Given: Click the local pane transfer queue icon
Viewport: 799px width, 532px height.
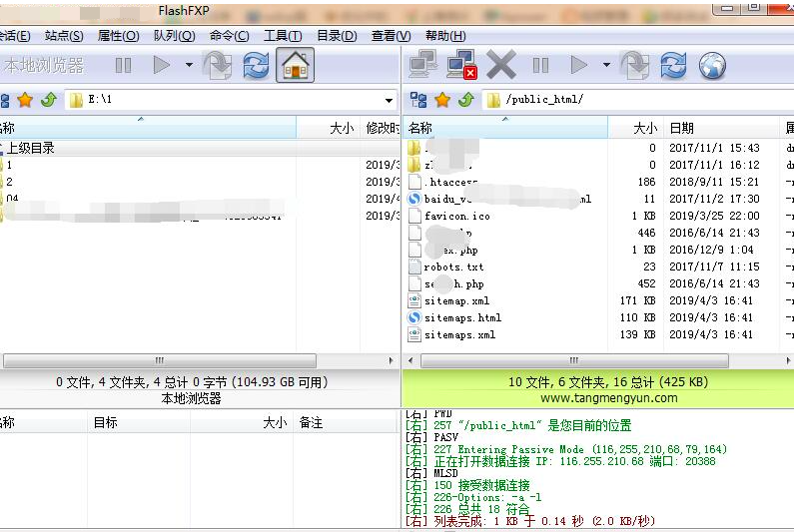Looking at the screenshot, I should coord(218,65).
